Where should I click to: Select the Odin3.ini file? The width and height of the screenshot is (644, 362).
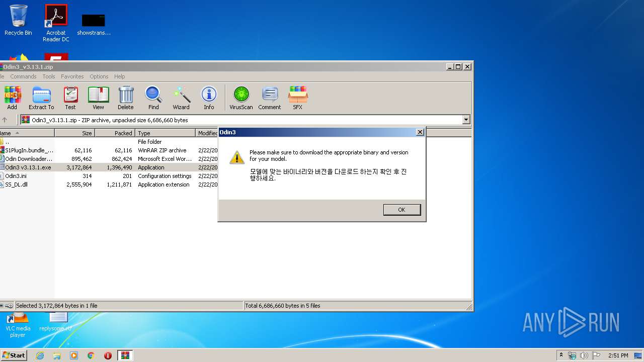(x=109, y=176)
